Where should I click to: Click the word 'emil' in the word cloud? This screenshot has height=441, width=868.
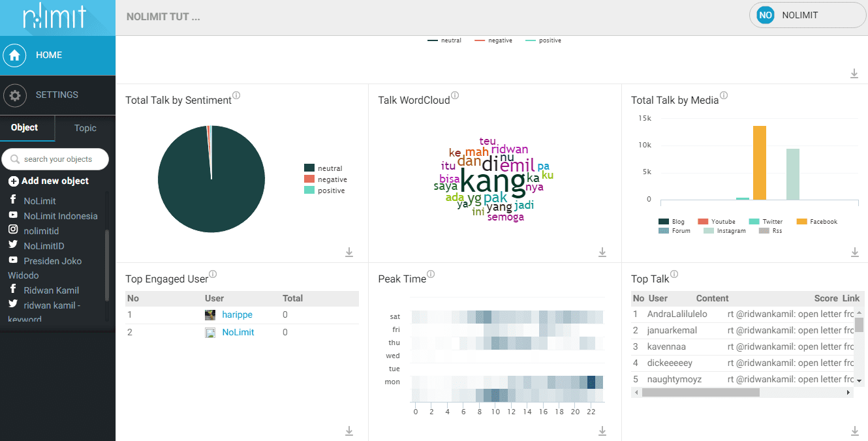(x=518, y=165)
